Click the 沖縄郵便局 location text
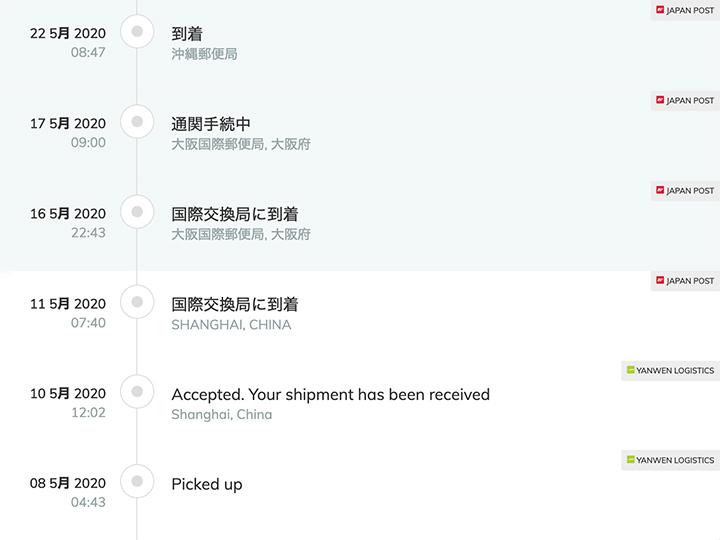Viewport: 720px width, 540px height. point(204,54)
